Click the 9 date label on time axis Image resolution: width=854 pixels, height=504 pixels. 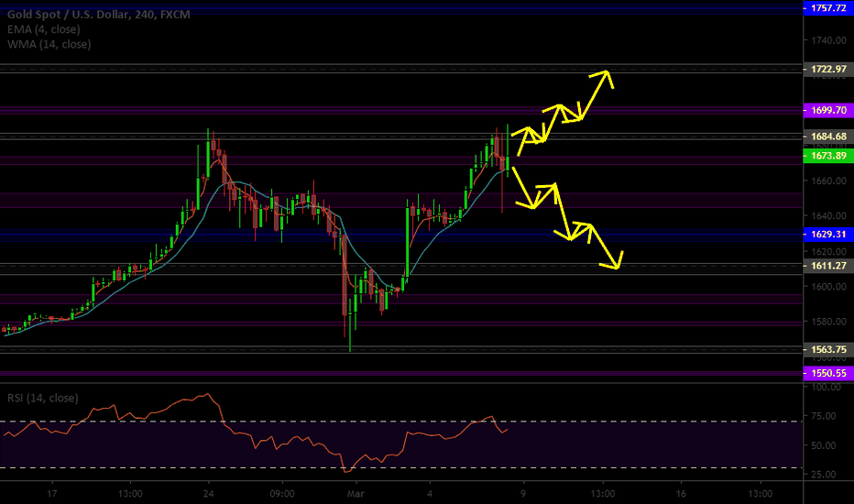tap(523, 494)
